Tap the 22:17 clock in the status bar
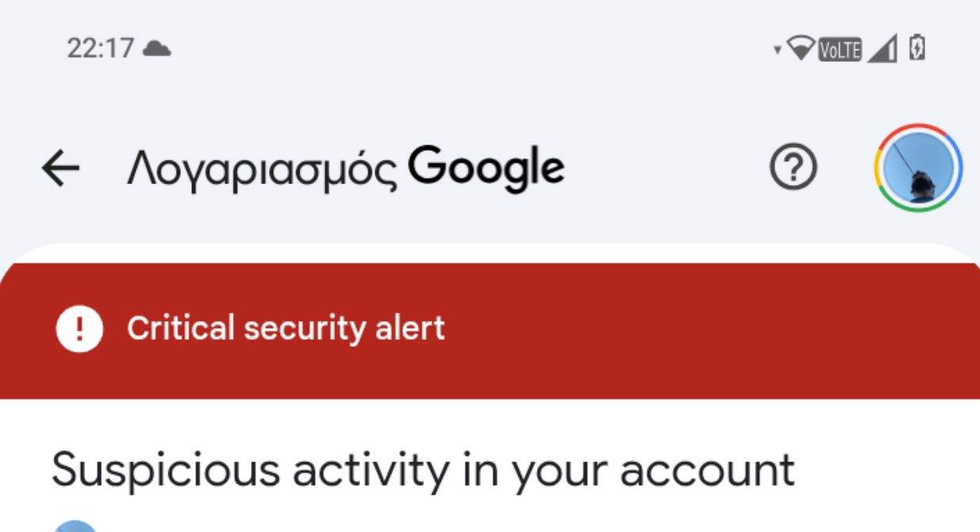Viewport: 980px width, 532px height. coord(102,49)
